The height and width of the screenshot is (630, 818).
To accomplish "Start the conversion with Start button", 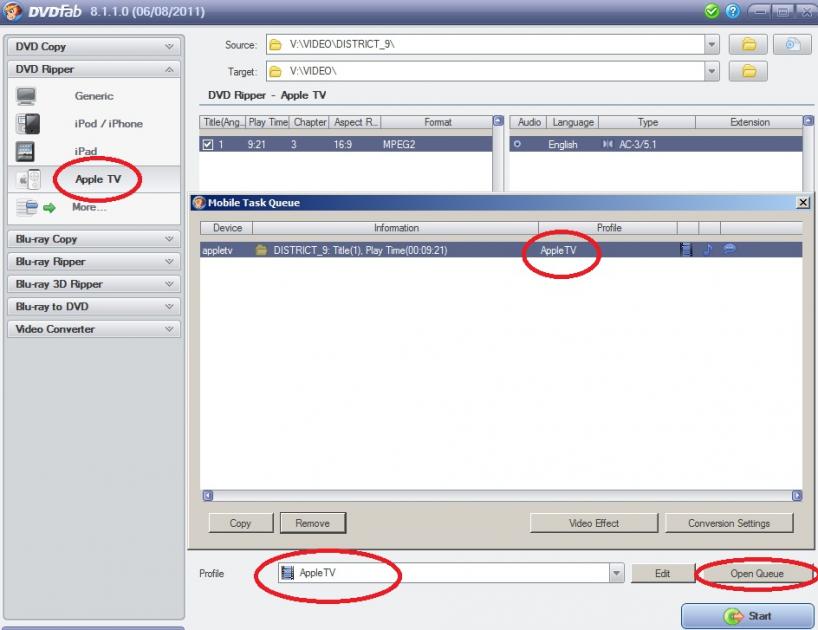I will pos(747,616).
